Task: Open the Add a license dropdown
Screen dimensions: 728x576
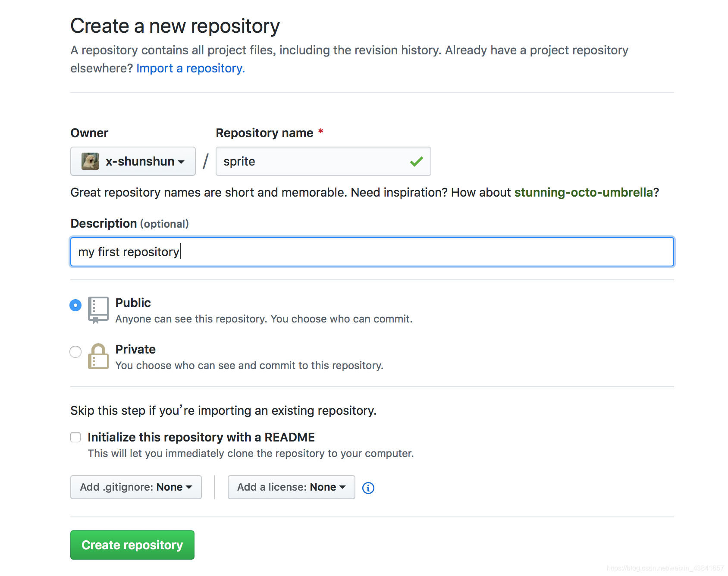Action: (x=292, y=487)
